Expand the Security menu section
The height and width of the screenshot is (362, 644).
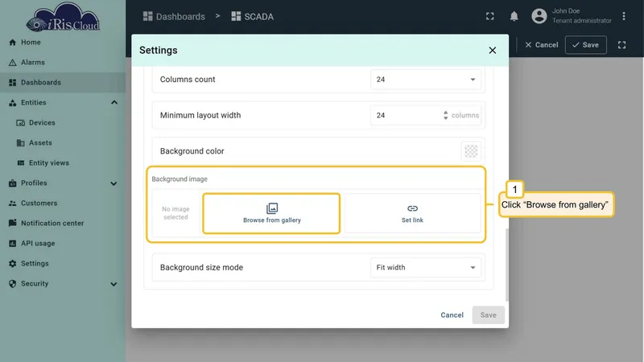pos(114,284)
